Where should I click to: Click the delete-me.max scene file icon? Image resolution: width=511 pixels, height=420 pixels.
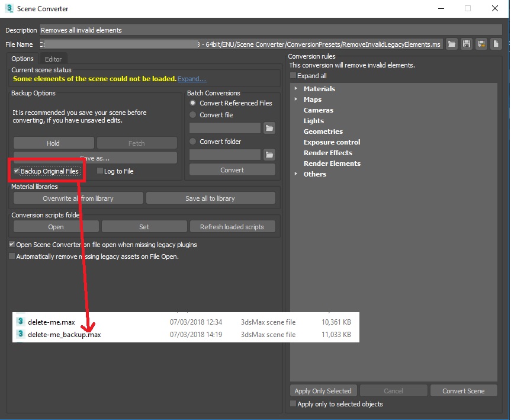click(20, 322)
